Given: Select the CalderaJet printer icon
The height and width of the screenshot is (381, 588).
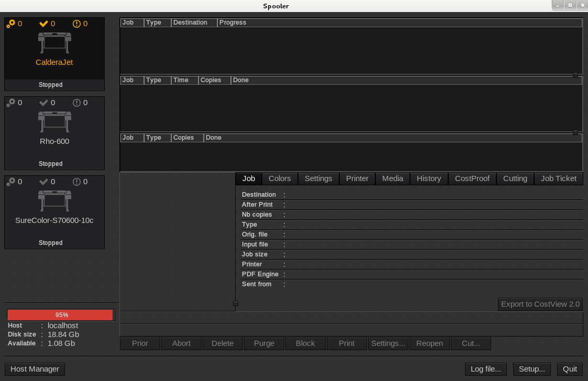Looking at the screenshot, I should tap(54, 43).
